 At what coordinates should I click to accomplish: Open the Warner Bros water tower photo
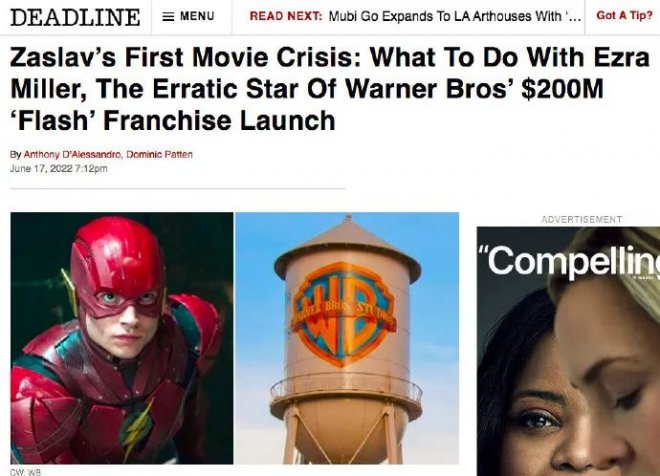coord(347,338)
